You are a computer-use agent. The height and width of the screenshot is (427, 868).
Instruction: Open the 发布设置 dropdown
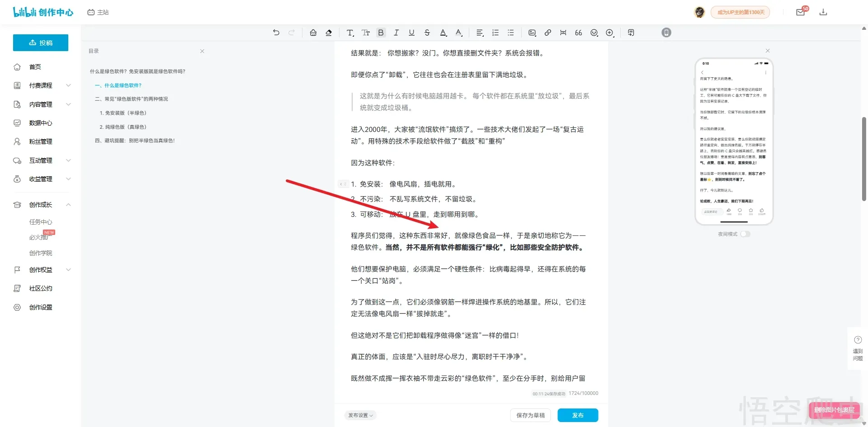click(360, 415)
